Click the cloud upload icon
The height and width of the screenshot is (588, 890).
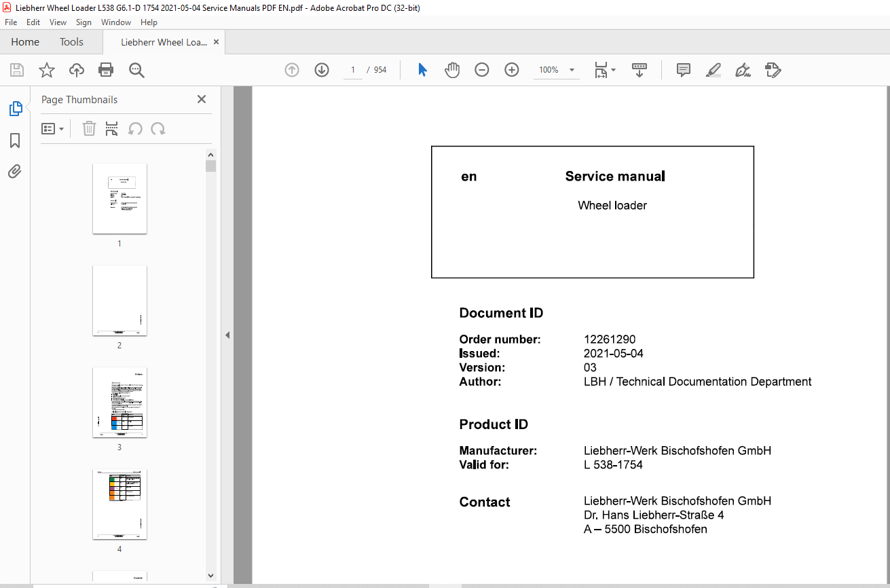(77, 70)
